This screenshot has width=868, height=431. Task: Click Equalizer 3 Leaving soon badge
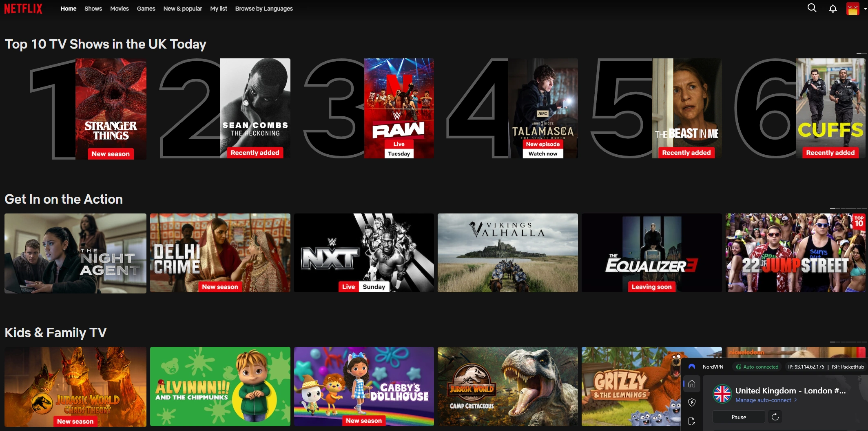[651, 287]
